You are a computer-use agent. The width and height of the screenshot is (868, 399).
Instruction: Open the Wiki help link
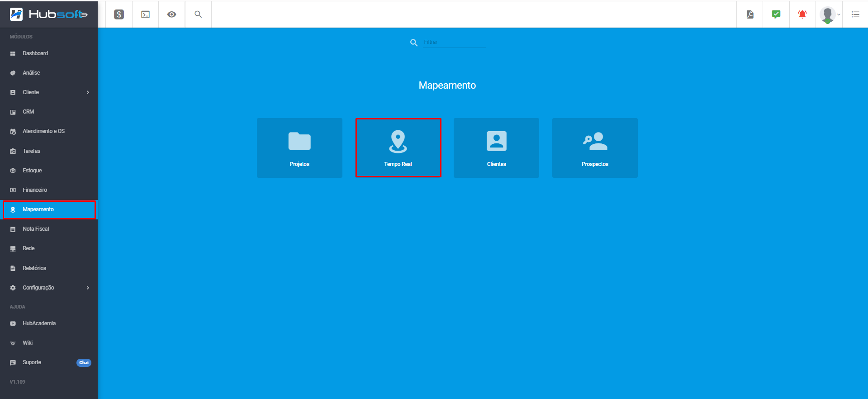point(49,343)
